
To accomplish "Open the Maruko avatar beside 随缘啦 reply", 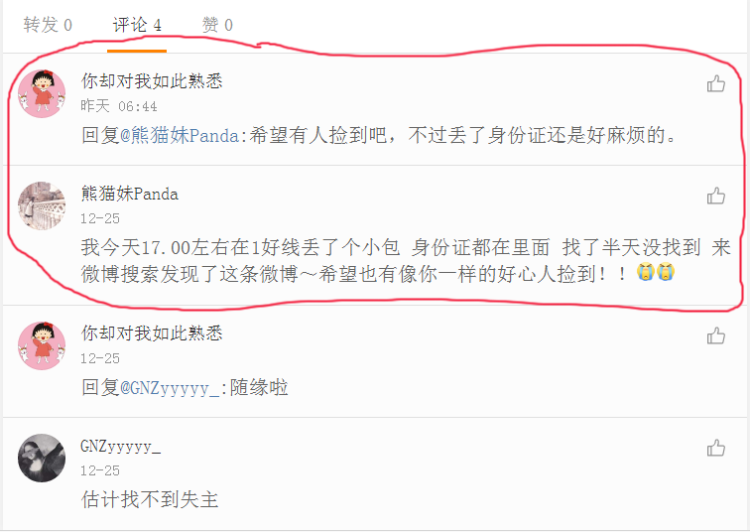I will (42, 345).
